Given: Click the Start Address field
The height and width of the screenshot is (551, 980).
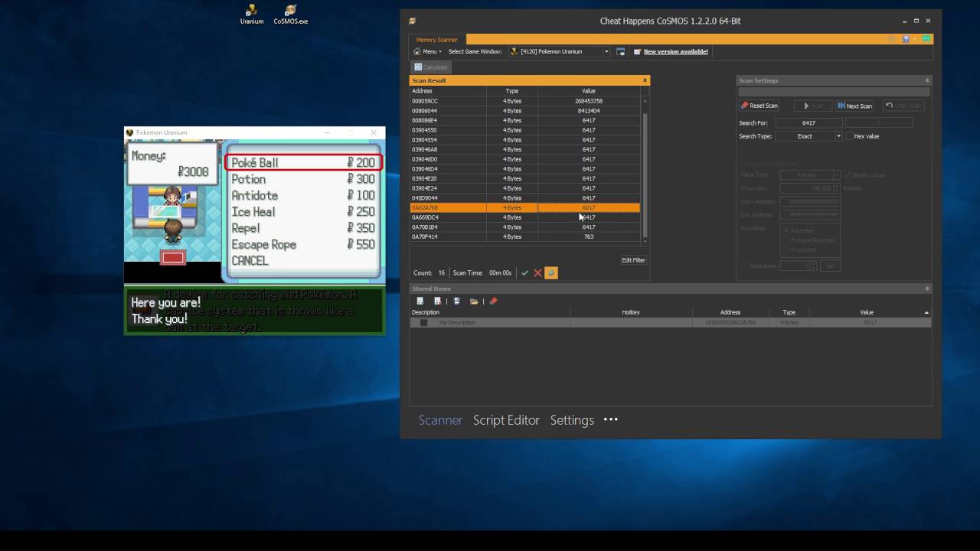Looking at the screenshot, I should (x=810, y=201).
